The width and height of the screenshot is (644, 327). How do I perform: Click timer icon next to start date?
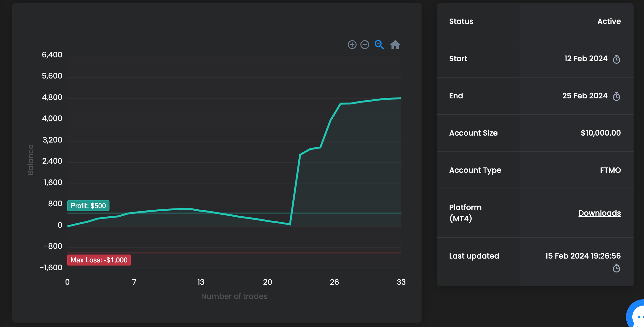616,59
